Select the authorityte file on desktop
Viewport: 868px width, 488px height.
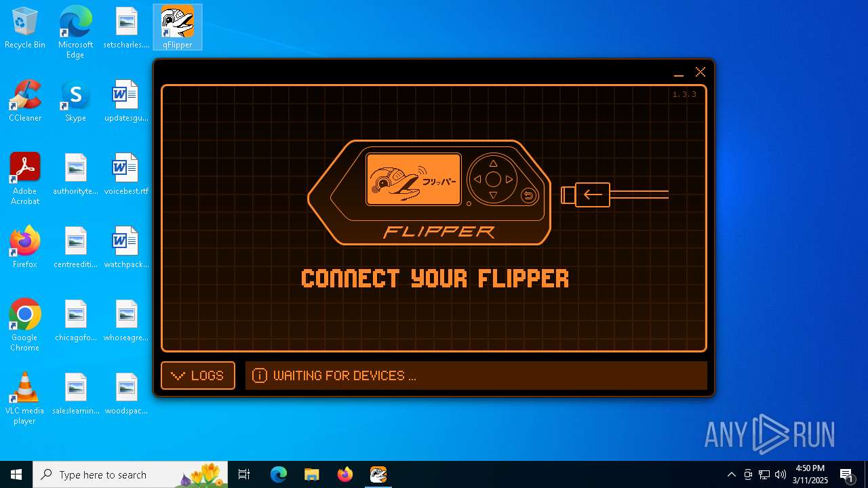pos(75,174)
